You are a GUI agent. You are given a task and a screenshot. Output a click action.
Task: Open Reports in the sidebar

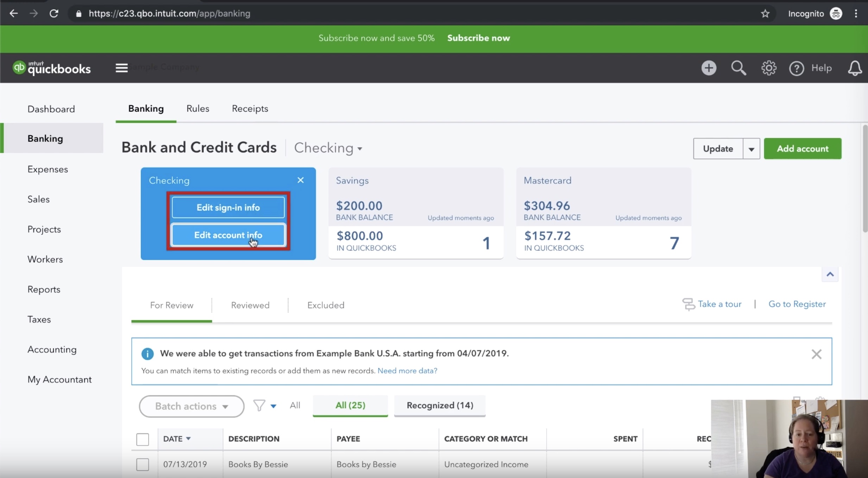(44, 289)
